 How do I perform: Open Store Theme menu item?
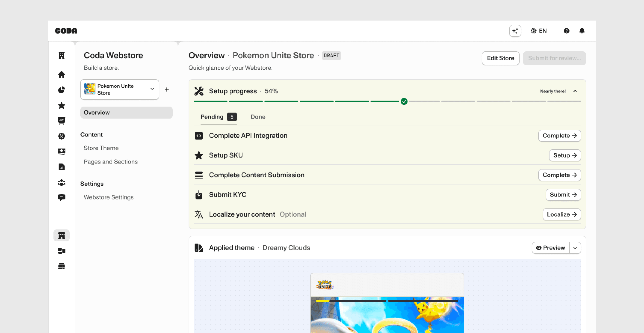(x=101, y=148)
